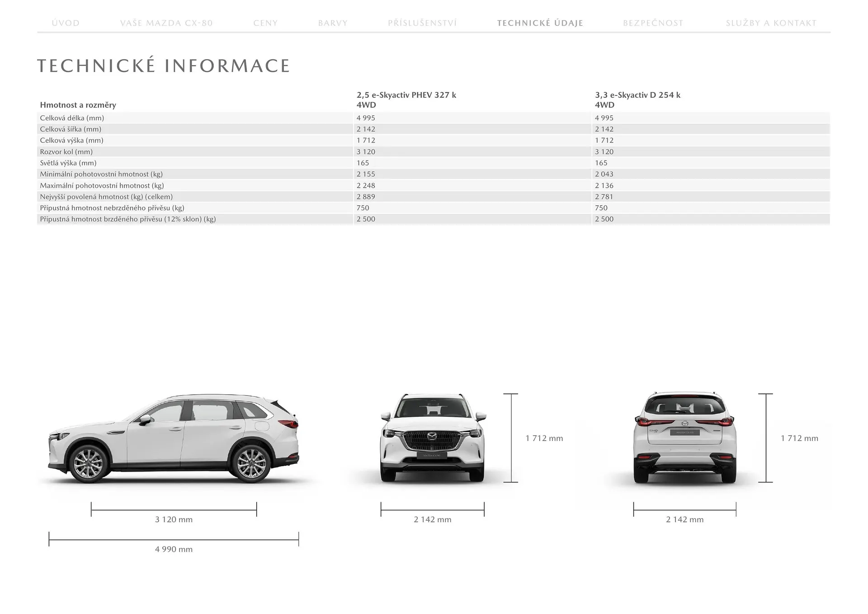The height and width of the screenshot is (614, 868).
Task: Open SLUŽBY A KONTAKT tab
Action: [x=771, y=23]
